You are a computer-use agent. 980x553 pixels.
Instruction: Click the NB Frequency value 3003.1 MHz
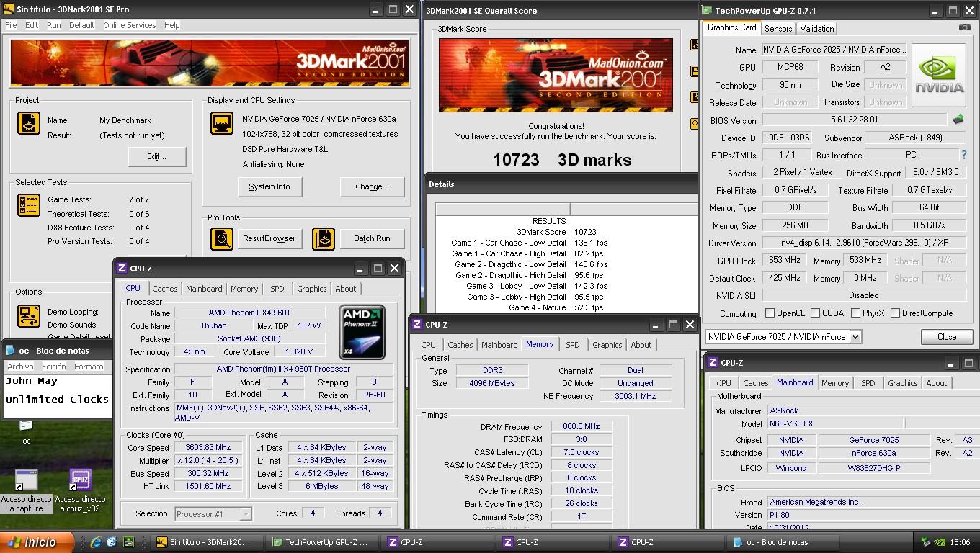tap(635, 396)
